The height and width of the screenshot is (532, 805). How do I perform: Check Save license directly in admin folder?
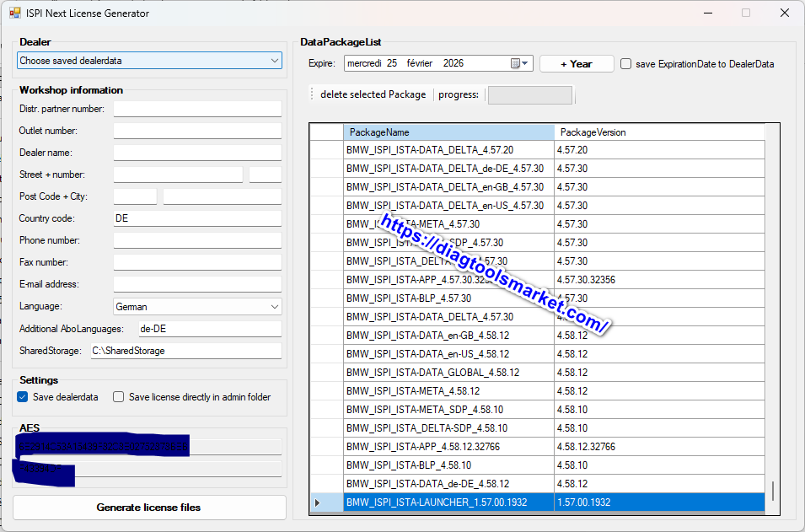(x=119, y=397)
